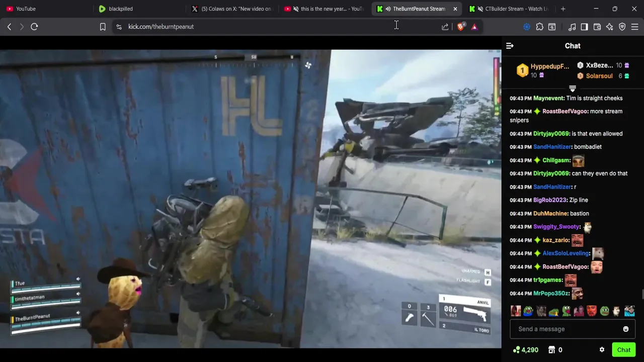The image size is (644, 362).
Task: View top gifter HyppedupF... entry
Action: [543, 71]
